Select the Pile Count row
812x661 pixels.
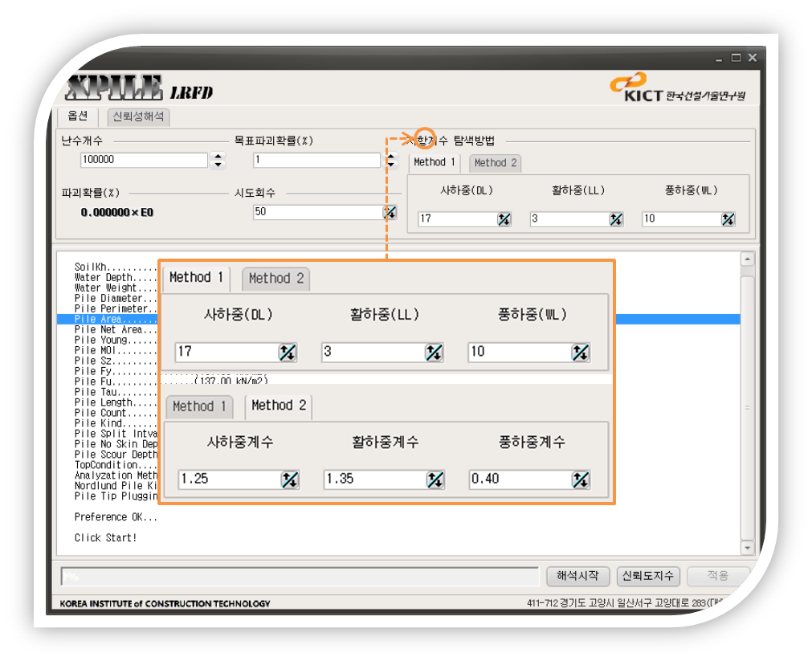click(115, 413)
